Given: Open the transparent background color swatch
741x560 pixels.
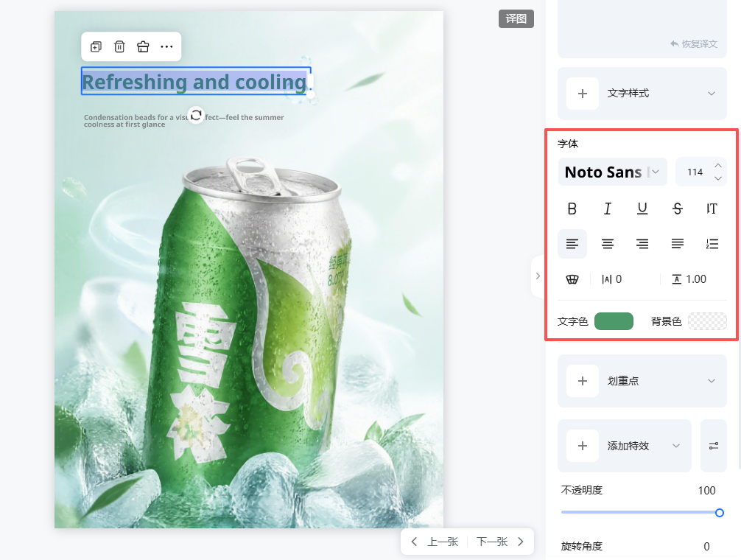Looking at the screenshot, I should point(707,321).
